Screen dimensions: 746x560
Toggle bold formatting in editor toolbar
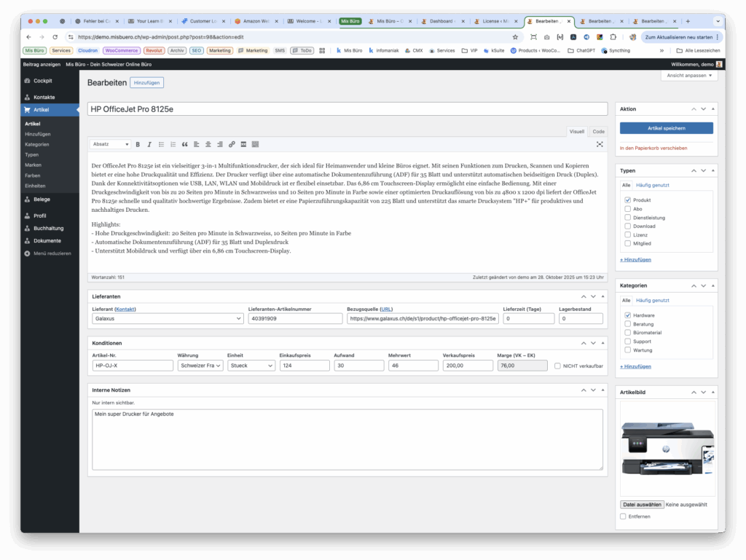[x=138, y=144]
